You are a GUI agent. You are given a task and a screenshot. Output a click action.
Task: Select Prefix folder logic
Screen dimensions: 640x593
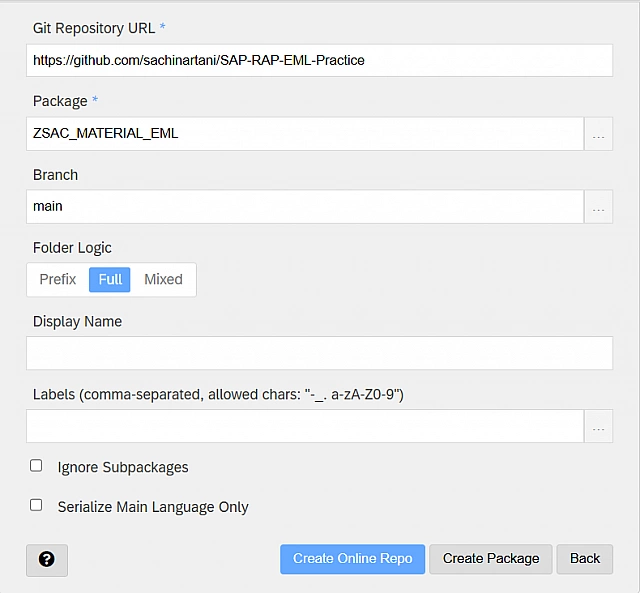pos(58,280)
